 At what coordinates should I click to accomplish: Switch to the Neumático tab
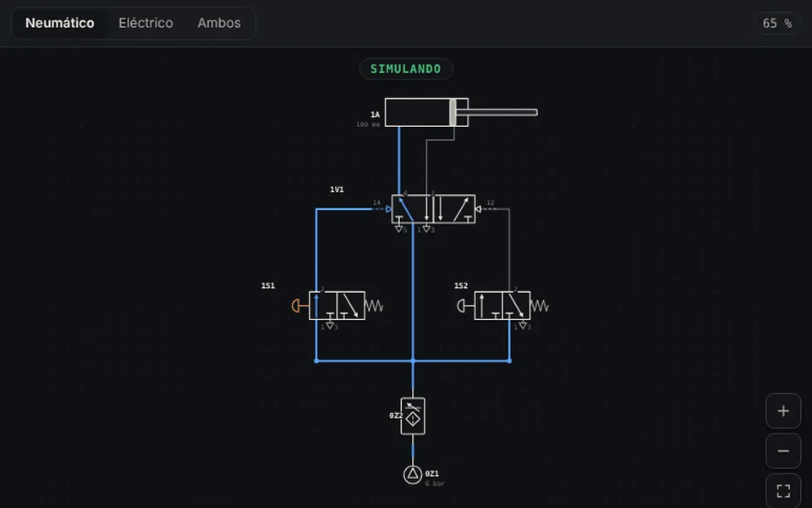pyautogui.click(x=59, y=24)
